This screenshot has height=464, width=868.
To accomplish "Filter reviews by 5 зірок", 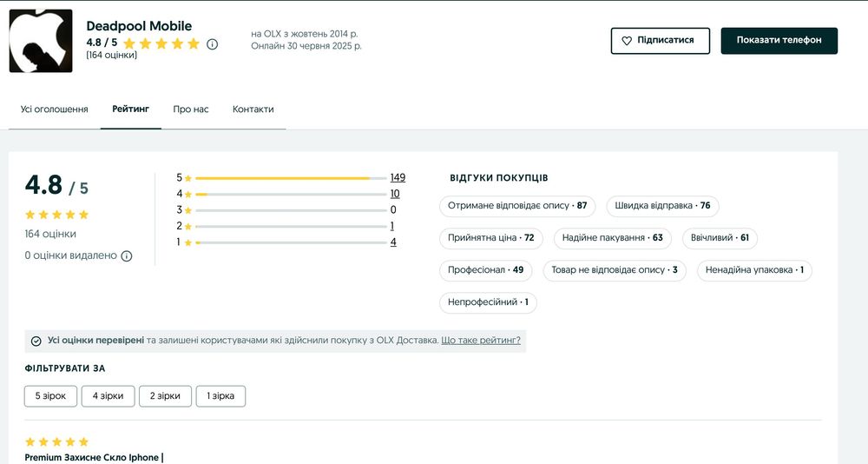I will [x=50, y=396].
